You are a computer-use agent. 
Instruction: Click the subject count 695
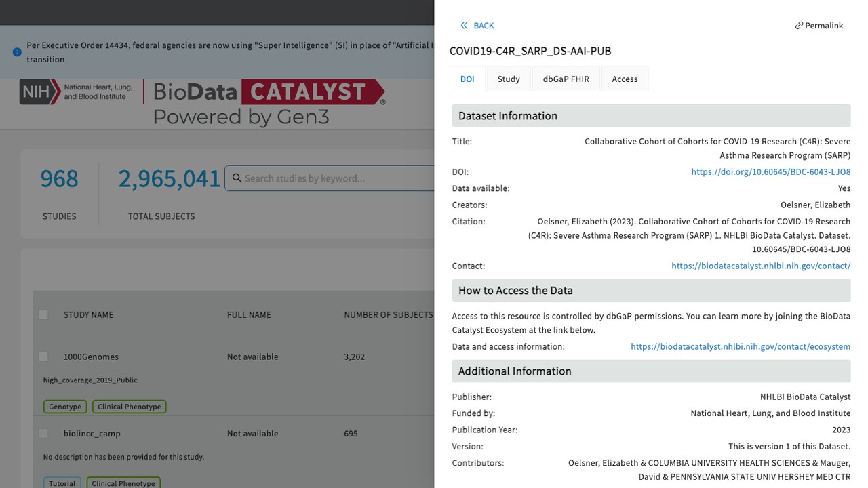pyautogui.click(x=351, y=434)
